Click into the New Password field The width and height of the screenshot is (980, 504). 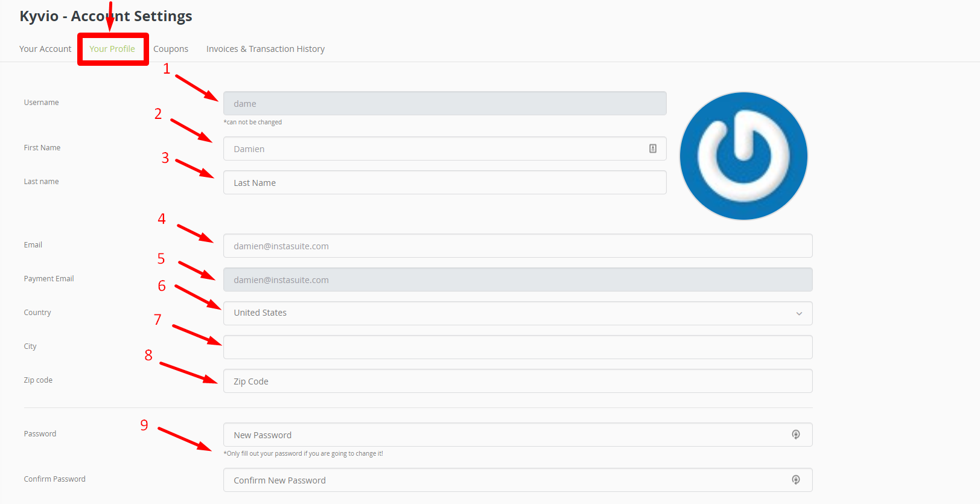point(518,435)
